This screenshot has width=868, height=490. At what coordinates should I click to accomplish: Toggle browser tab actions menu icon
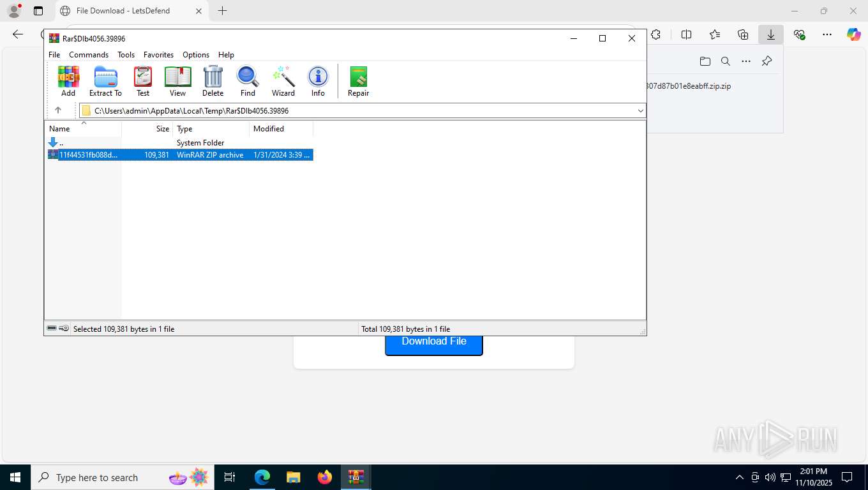pyautogui.click(x=38, y=11)
